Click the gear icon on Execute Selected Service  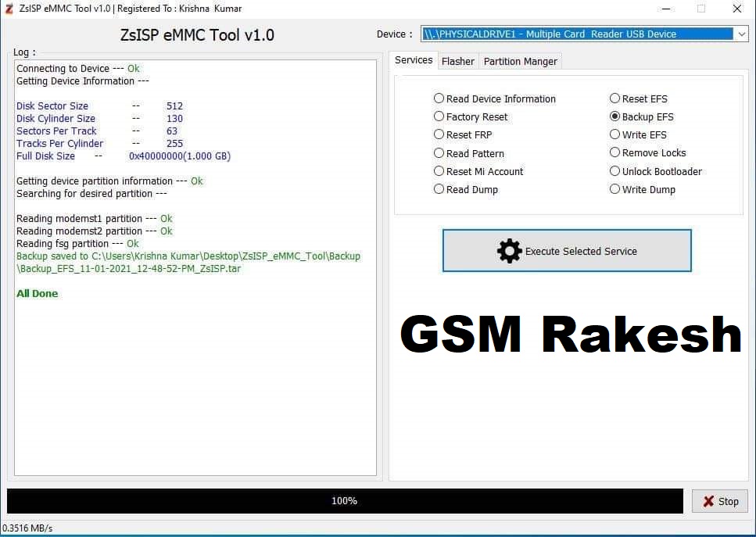pos(510,251)
